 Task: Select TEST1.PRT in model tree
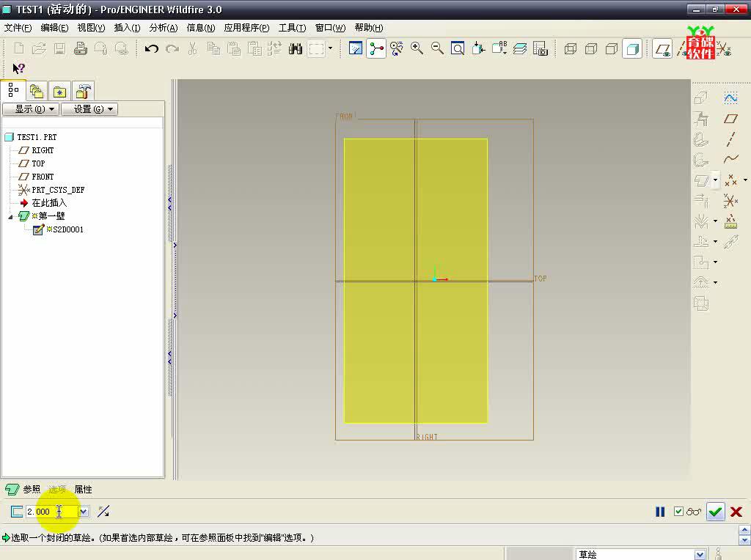coord(37,137)
